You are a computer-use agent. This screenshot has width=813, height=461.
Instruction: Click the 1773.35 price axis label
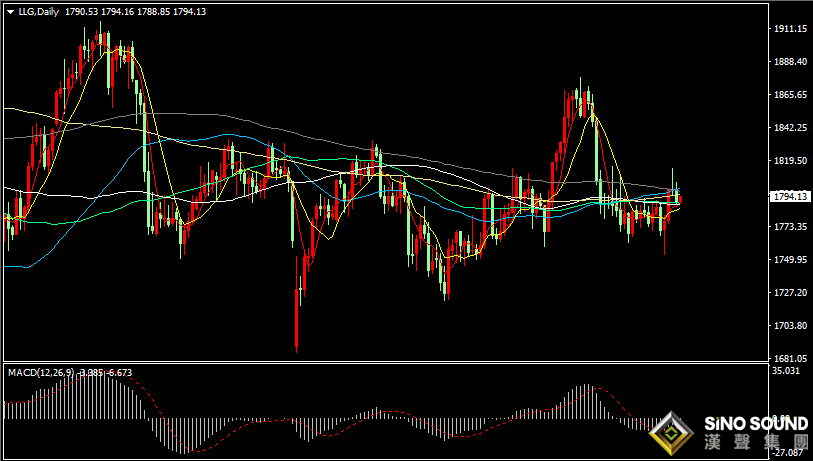[x=790, y=227]
